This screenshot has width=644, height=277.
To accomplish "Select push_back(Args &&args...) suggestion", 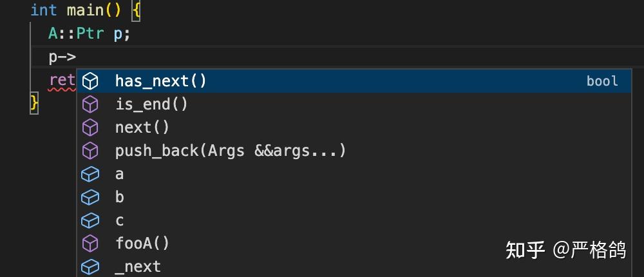I will tap(231, 151).
